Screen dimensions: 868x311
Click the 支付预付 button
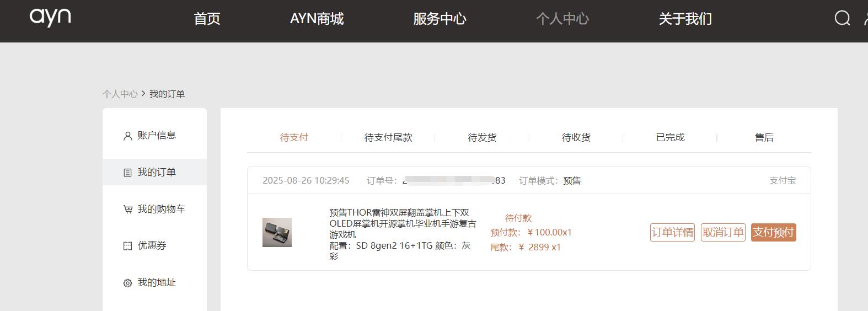(774, 232)
